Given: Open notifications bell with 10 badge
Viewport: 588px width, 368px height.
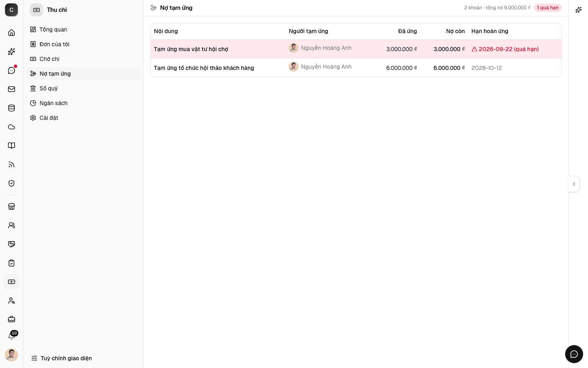Looking at the screenshot, I should tap(11, 336).
